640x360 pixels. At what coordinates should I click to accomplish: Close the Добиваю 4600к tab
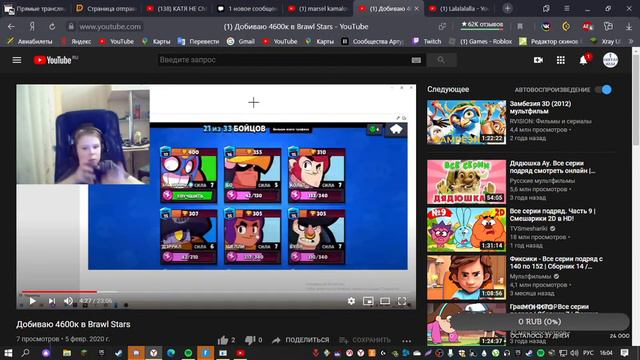point(416,8)
